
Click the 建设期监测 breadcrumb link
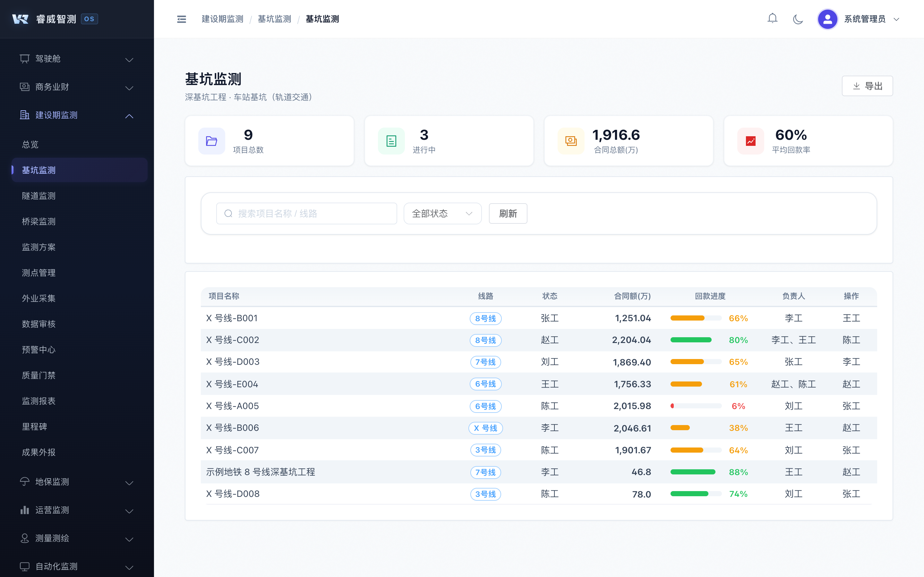point(222,19)
